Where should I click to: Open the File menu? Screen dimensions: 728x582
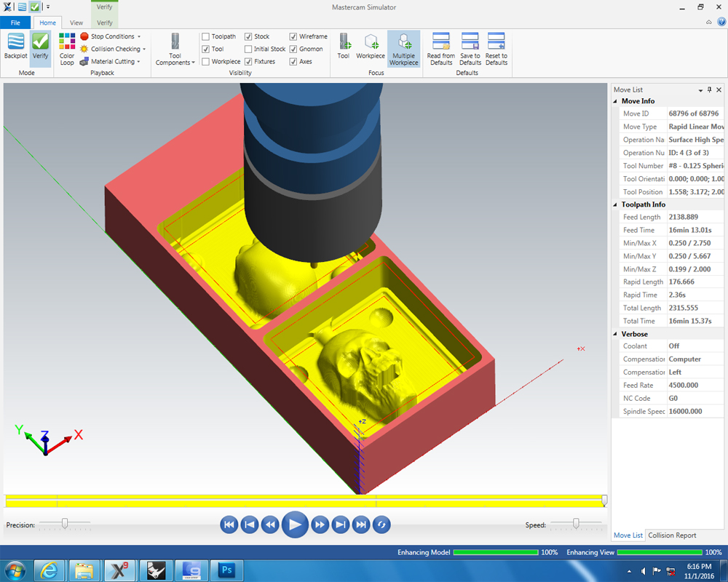[15, 23]
